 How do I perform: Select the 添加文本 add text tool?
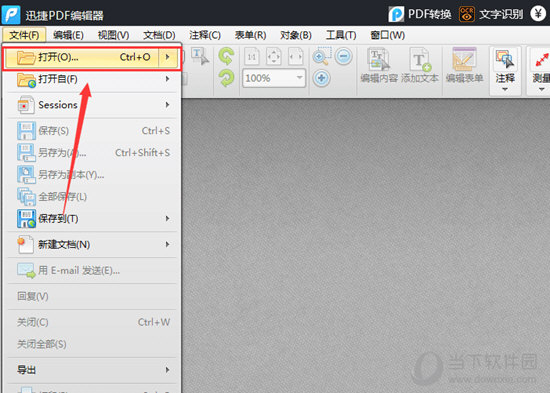[420, 66]
